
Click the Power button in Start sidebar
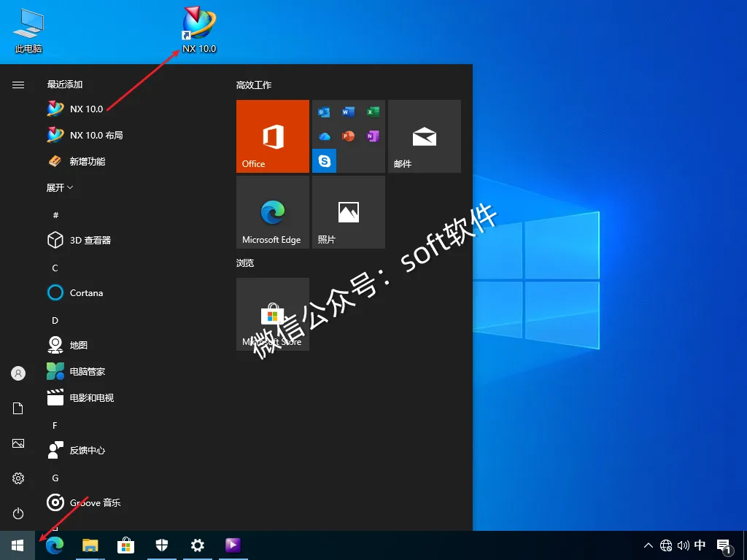tap(18, 513)
